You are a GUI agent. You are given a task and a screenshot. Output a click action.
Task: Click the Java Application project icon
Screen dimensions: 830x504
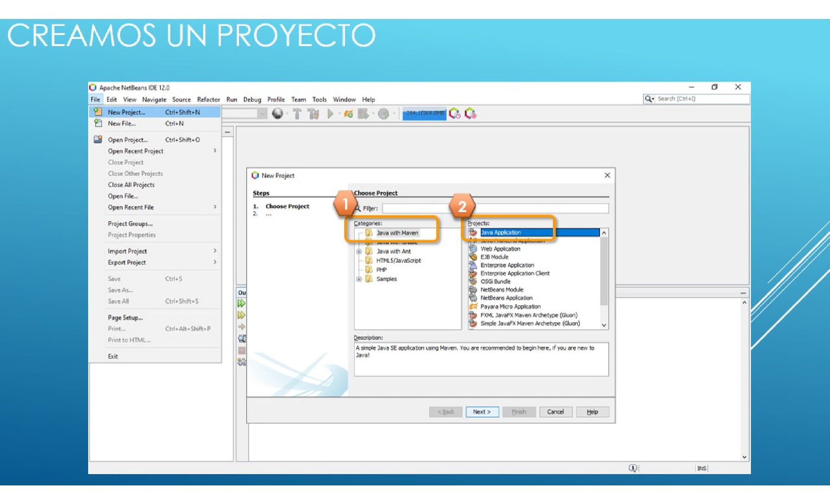coord(473,233)
